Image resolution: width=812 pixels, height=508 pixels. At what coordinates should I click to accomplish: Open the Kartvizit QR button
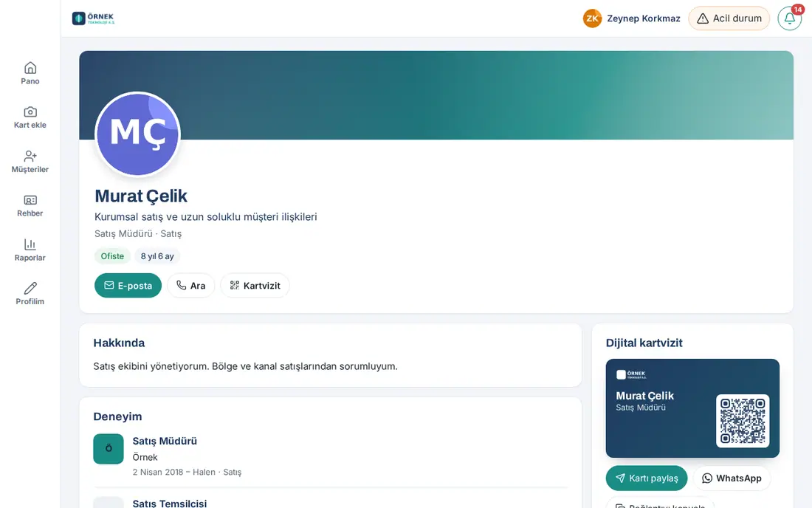tap(255, 285)
